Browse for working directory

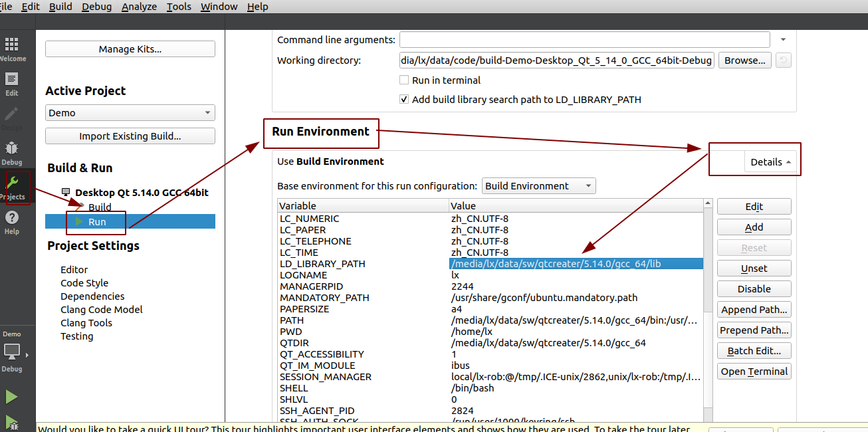[744, 60]
